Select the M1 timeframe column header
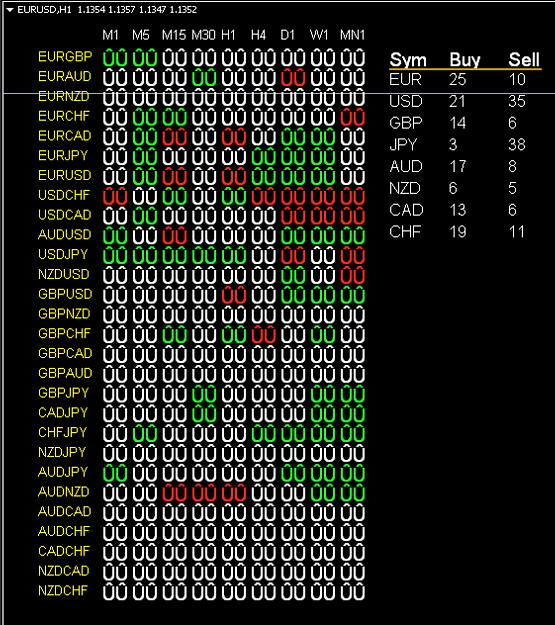Image resolution: width=555 pixels, height=625 pixels. pyautogui.click(x=110, y=35)
